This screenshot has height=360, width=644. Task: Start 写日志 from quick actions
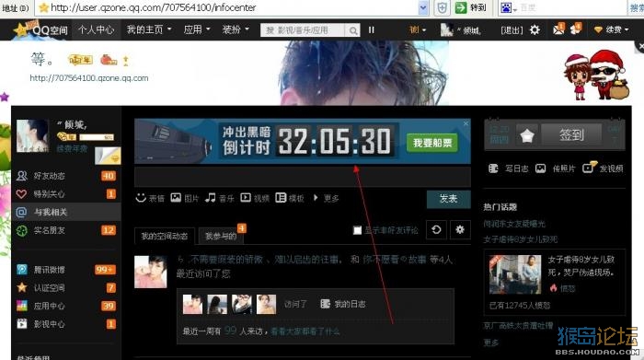[x=509, y=168]
